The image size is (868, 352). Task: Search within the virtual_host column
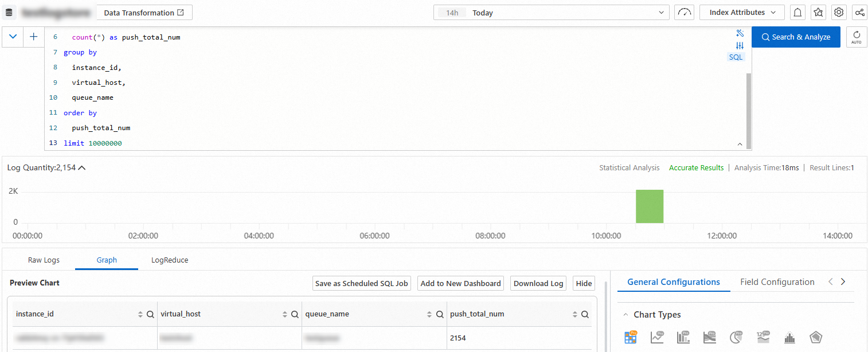295,314
